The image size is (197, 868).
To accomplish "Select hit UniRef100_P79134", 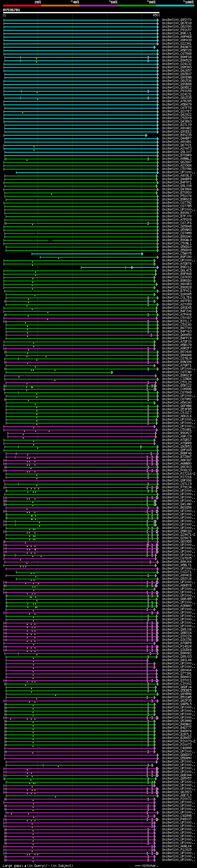I will 176,487.
